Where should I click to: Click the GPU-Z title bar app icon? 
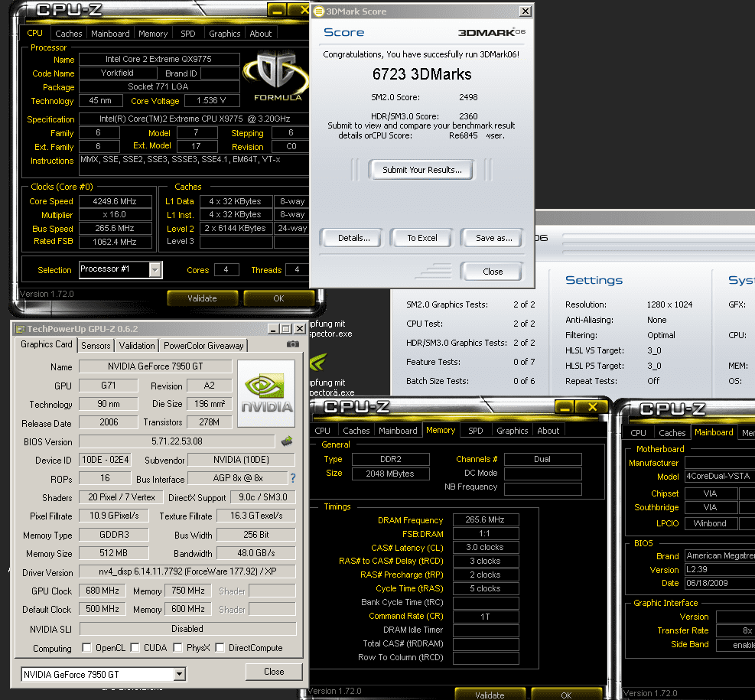[20, 329]
